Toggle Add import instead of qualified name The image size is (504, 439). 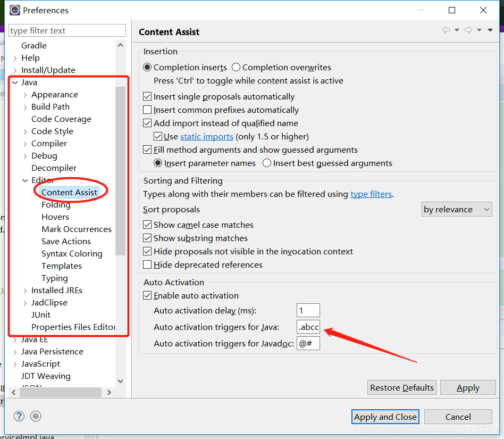[x=147, y=123]
